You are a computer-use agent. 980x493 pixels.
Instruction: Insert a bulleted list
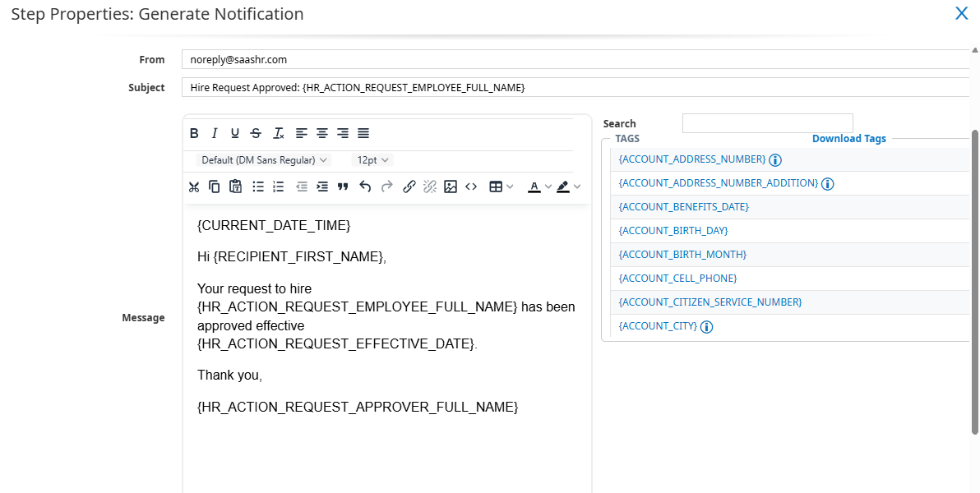(257, 187)
